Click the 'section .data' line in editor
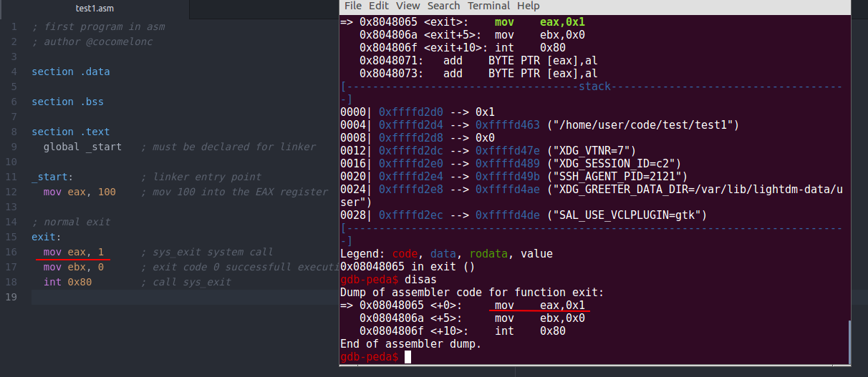The height and width of the screenshot is (377, 868). (x=71, y=72)
